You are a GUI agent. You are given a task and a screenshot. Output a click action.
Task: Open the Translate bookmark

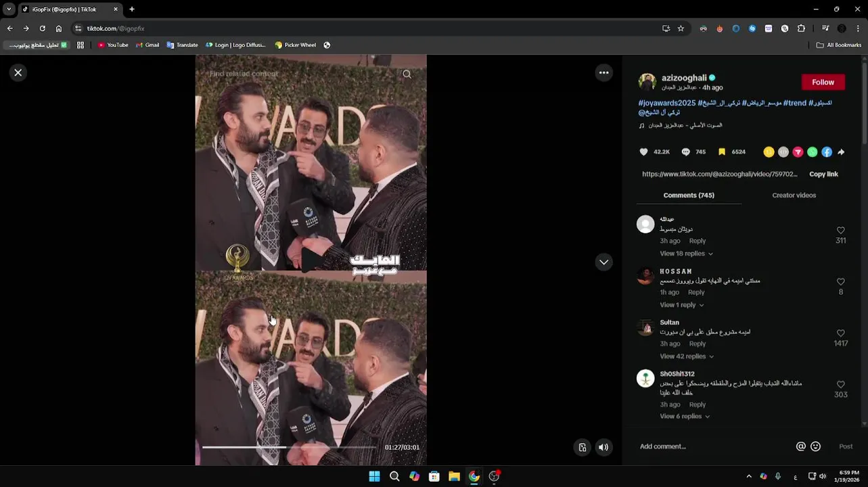click(182, 45)
